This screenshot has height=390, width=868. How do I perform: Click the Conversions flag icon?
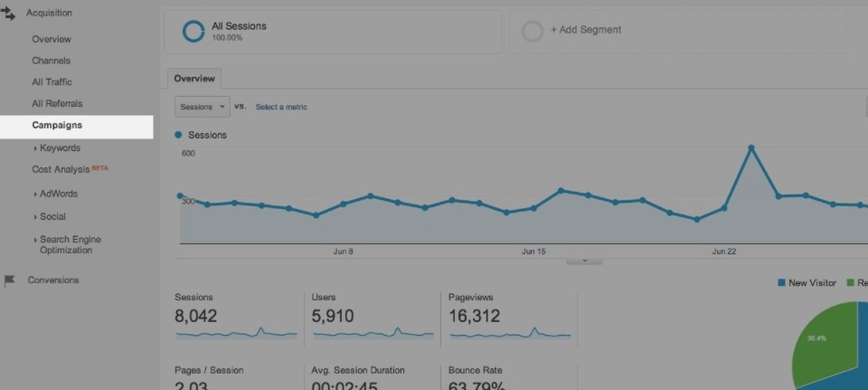coord(9,281)
